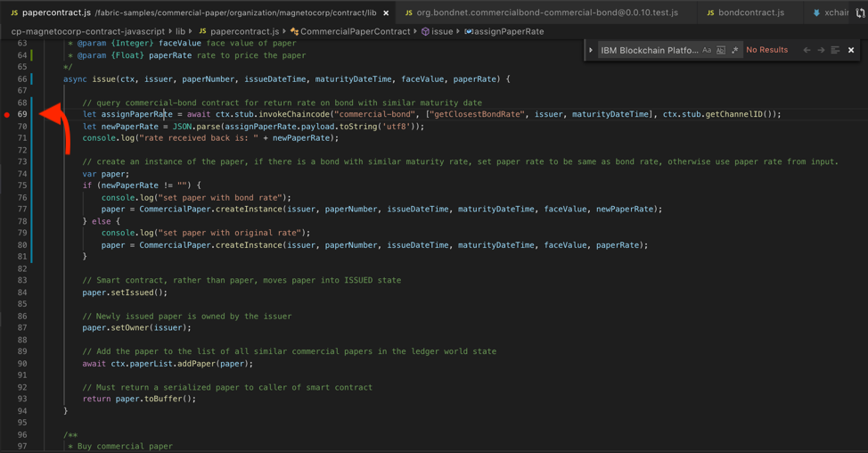The height and width of the screenshot is (453, 868).
Task: Click the Find in Selection icon
Action: (835, 51)
